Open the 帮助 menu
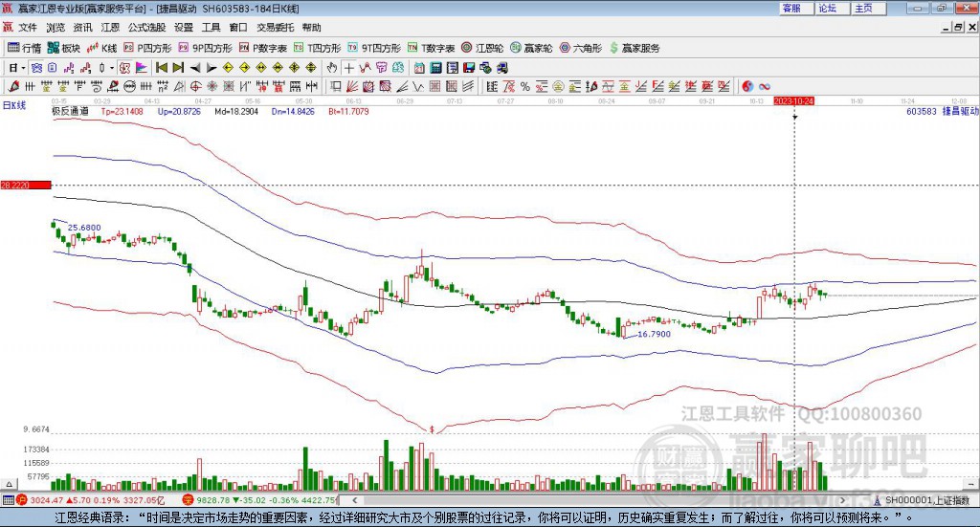Viewport: 980px width, 527px height. (311, 28)
